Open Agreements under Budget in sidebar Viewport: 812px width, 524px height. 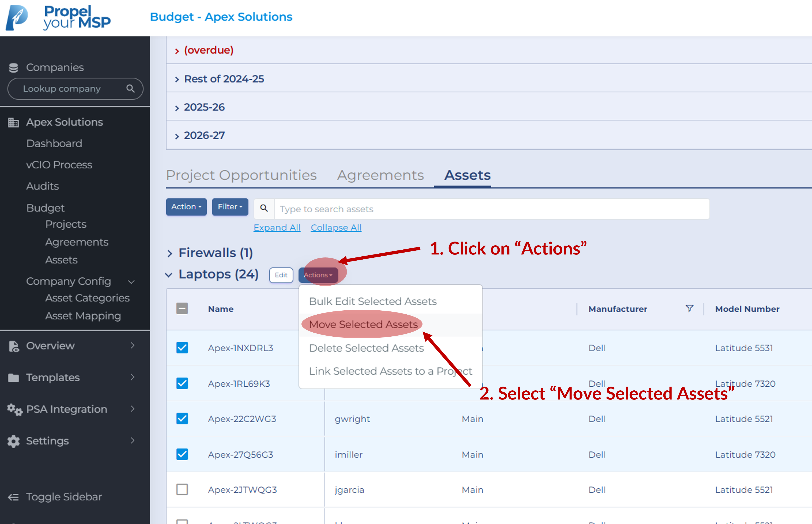click(77, 242)
